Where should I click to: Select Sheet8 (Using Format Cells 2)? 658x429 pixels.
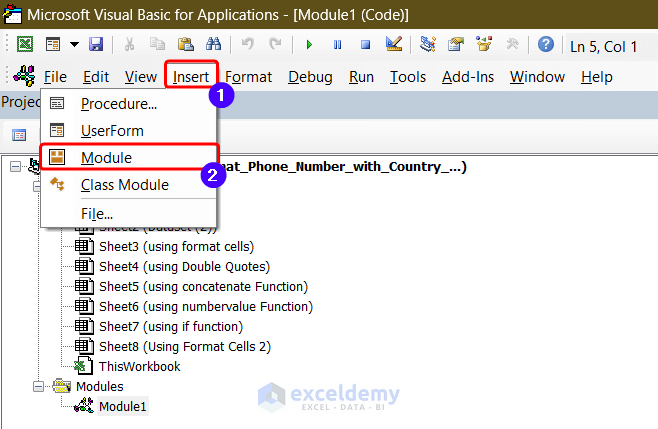[185, 347]
